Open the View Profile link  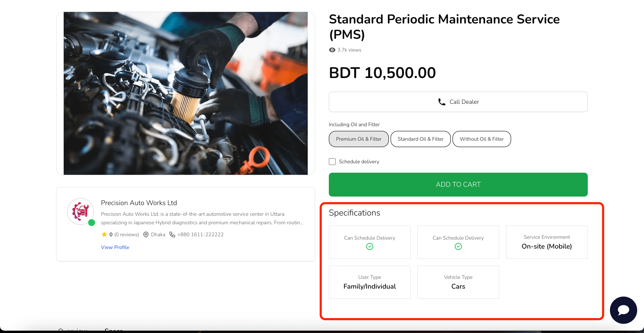point(115,247)
